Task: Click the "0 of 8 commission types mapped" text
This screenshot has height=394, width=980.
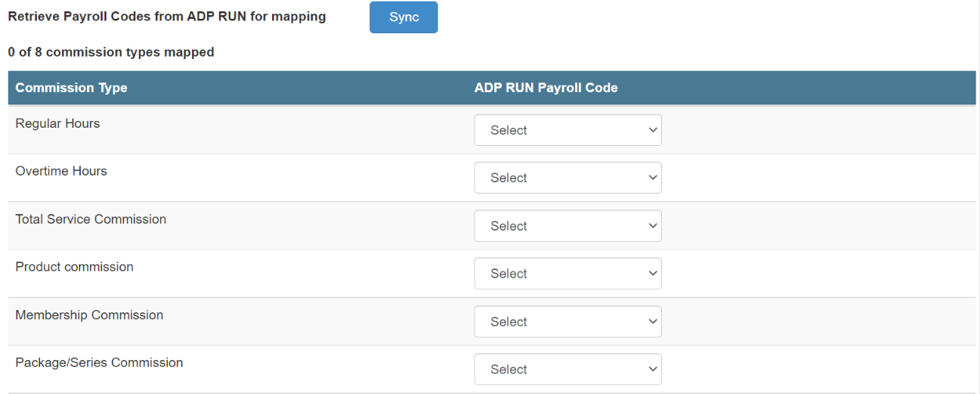Action: pos(111,52)
